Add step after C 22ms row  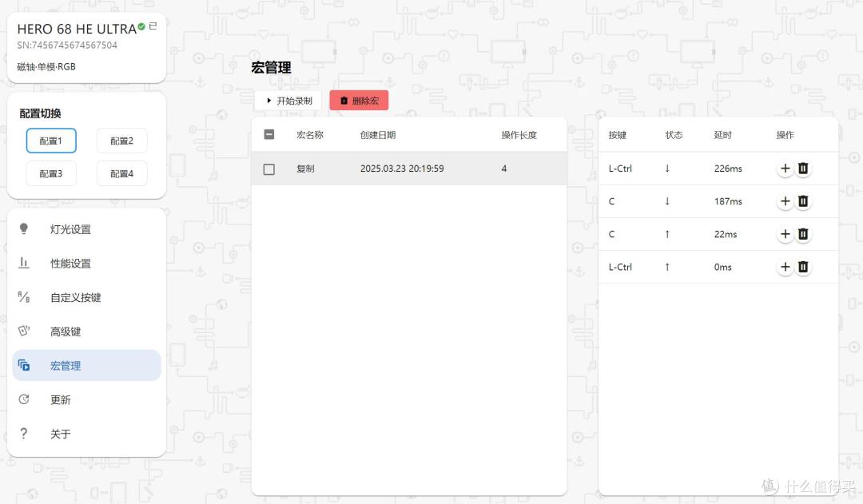785,234
